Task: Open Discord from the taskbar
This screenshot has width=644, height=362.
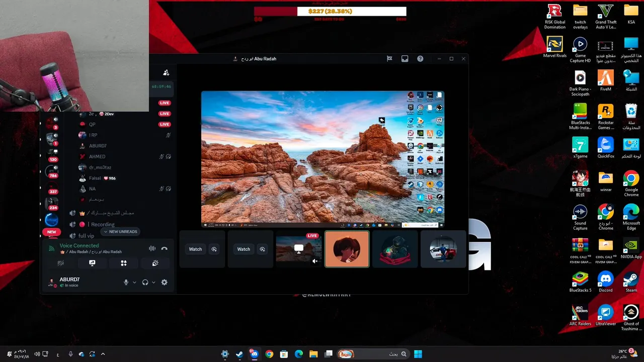Action: 254,354
